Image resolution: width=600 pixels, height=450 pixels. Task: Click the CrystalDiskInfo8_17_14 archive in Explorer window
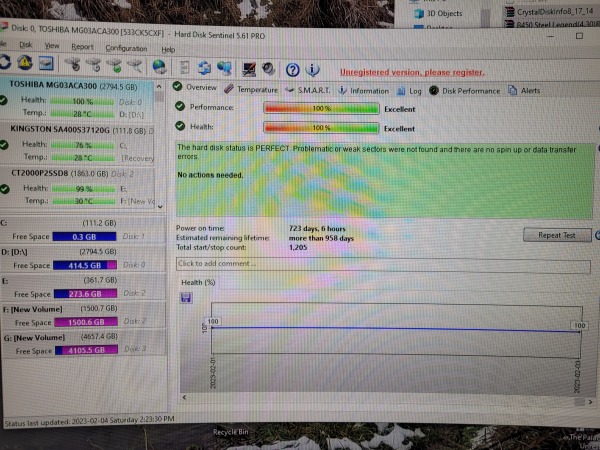tap(549, 12)
